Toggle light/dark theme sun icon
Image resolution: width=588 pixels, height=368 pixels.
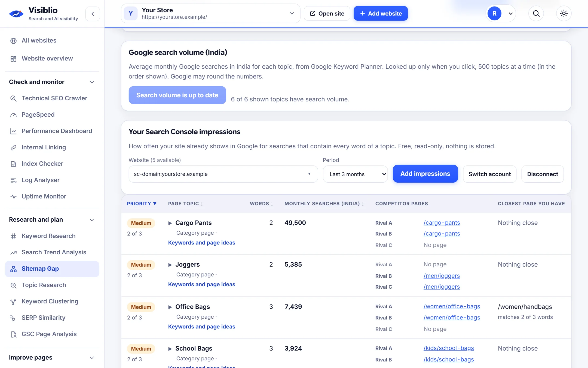pos(564,13)
